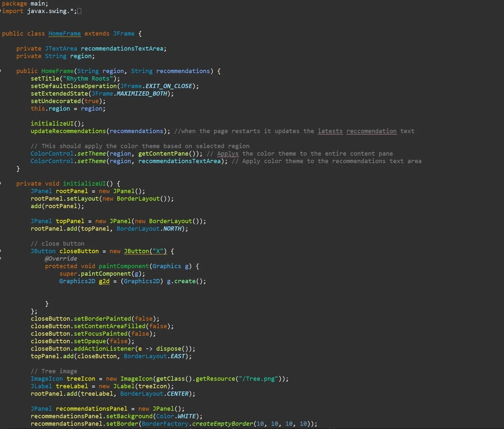The image size is (504, 429).
Task: Click the "package" keyword on the first line
Action: click(x=14, y=4)
